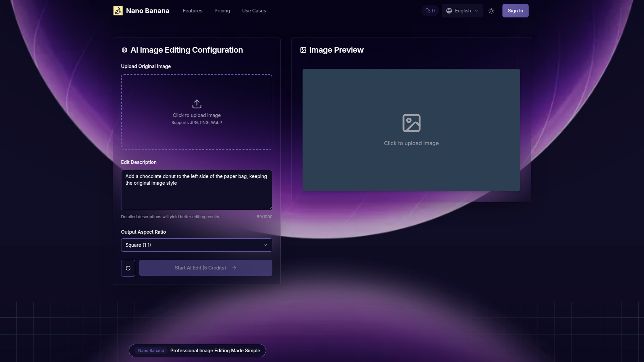Viewport: 644px width, 362px height.
Task: Click the globe language icon
Action: pyautogui.click(x=449, y=11)
